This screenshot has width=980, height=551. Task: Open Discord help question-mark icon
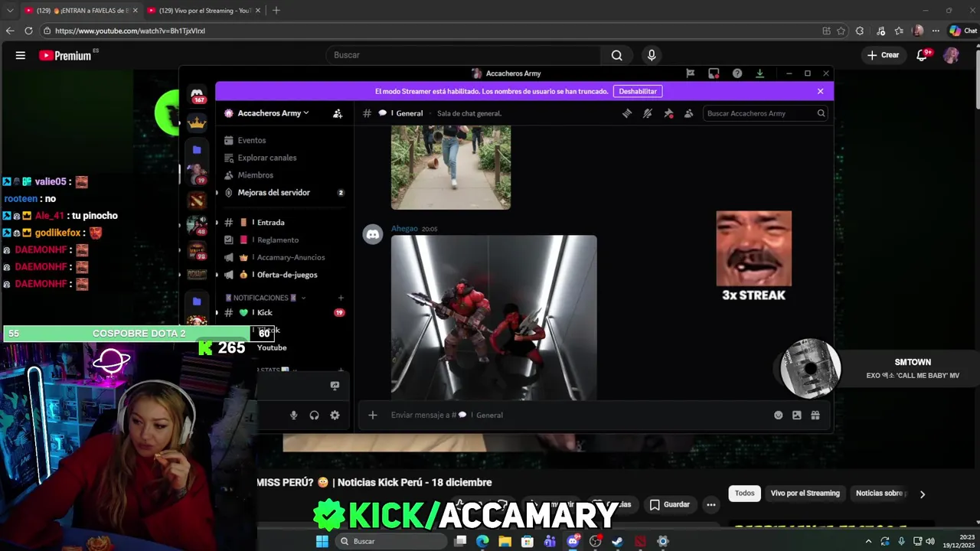(x=737, y=73)
